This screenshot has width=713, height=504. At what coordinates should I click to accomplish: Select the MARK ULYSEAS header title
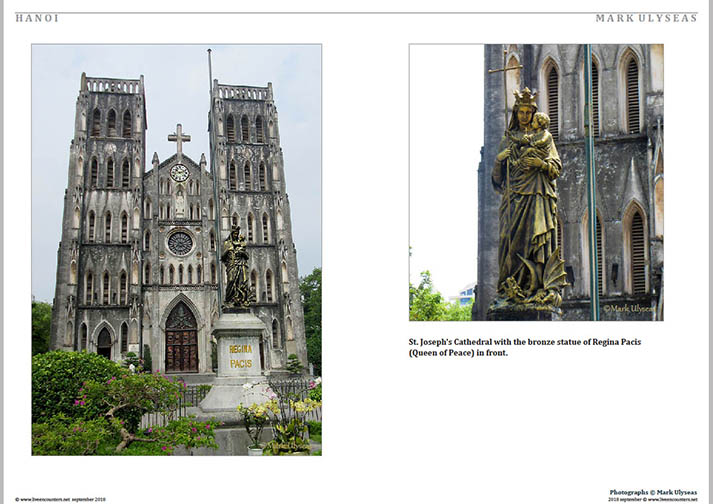646,18
